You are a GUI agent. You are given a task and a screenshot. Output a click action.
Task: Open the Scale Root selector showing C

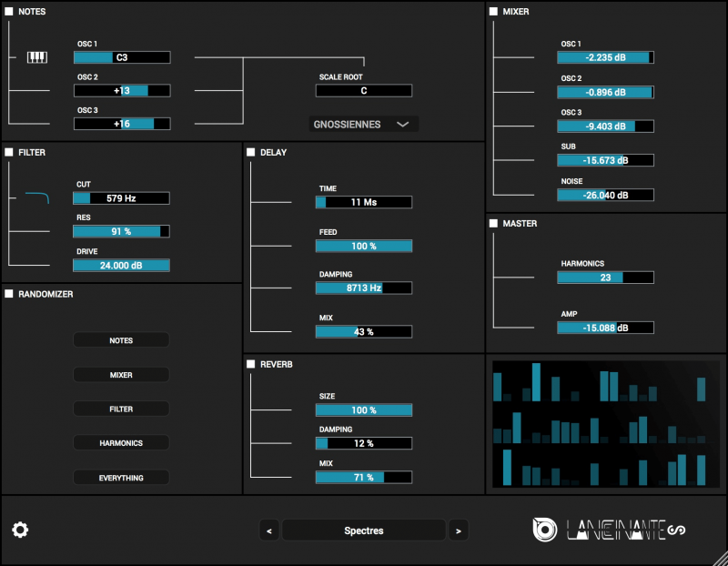pos(364,91)
